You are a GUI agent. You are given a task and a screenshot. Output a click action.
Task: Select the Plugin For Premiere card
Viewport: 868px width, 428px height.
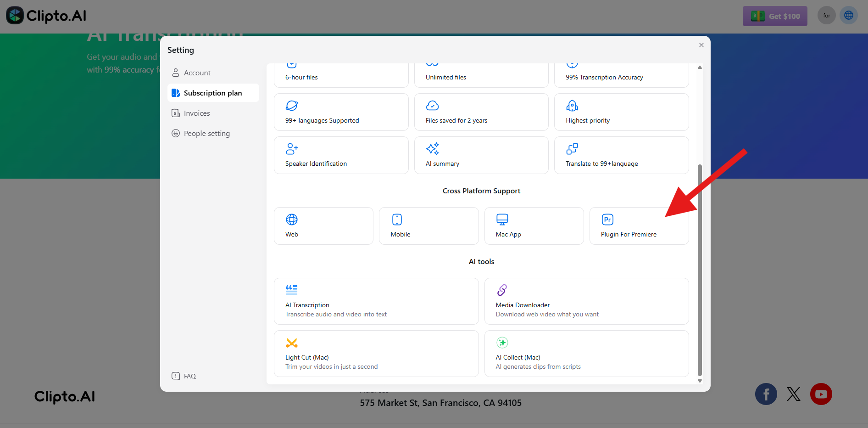pyautogui.click(x=639, y=226)
